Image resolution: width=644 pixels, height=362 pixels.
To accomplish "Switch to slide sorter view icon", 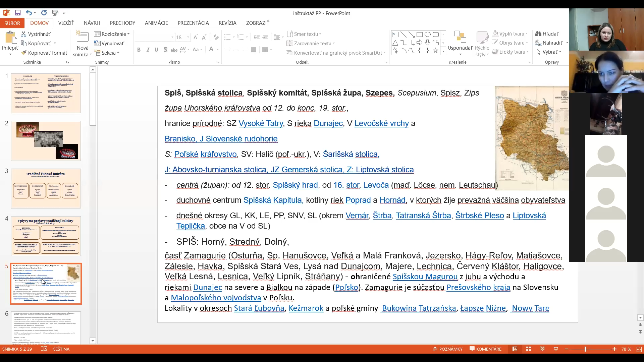I will (x=529, y=349).
